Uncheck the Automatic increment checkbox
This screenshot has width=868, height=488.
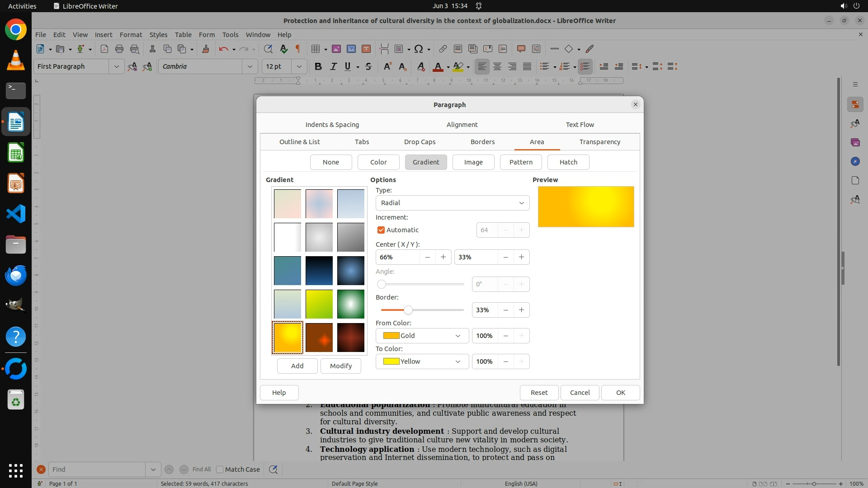pyautogui.click(x=381, y=230)
